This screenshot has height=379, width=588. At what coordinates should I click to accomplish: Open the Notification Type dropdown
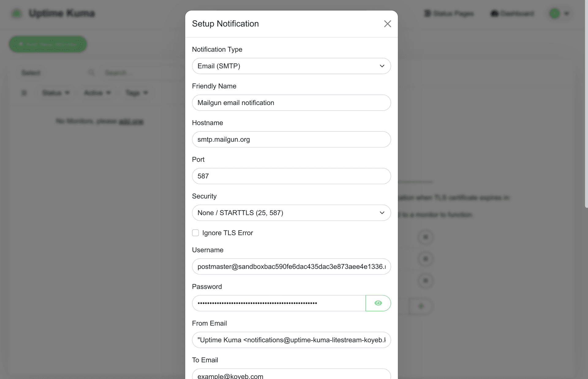click(291, 66)
